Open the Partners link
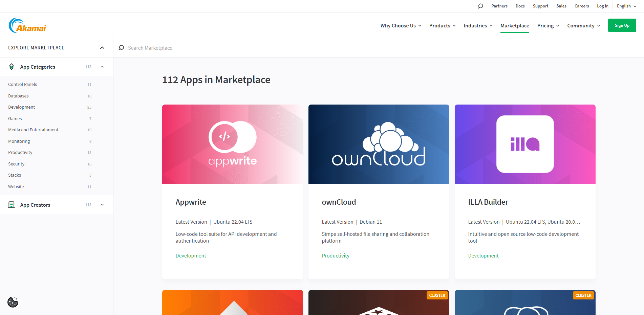This screenshot has height=315, width=644. [499, 6]
